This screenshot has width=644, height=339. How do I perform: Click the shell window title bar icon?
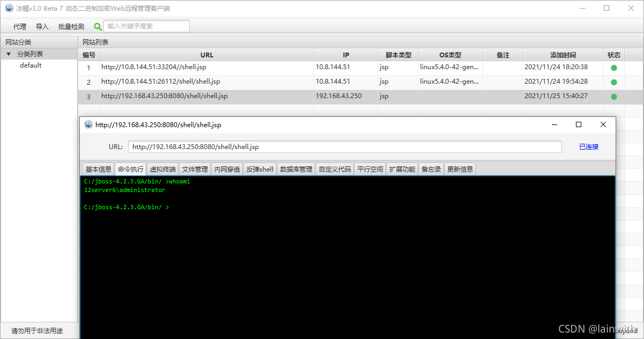(88, 124)
